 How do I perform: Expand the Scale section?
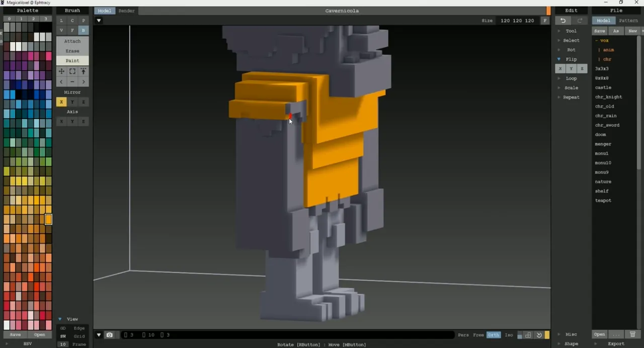pos(571,88)
